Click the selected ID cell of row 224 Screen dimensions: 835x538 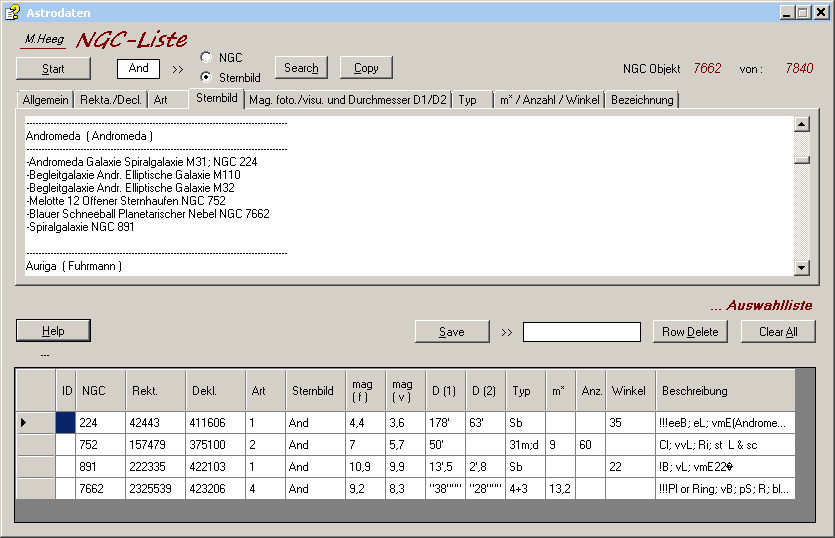coord(66,422)
